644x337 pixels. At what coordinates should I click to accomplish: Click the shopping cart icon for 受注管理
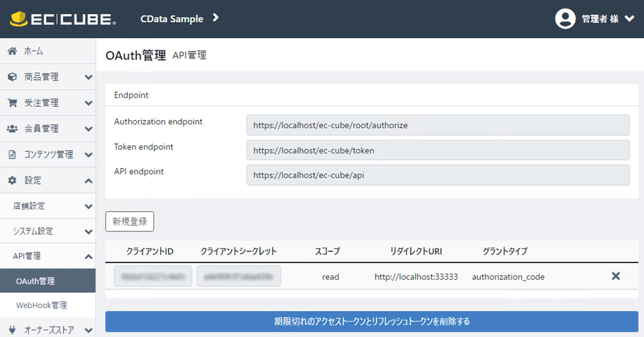tap(12, 103)
